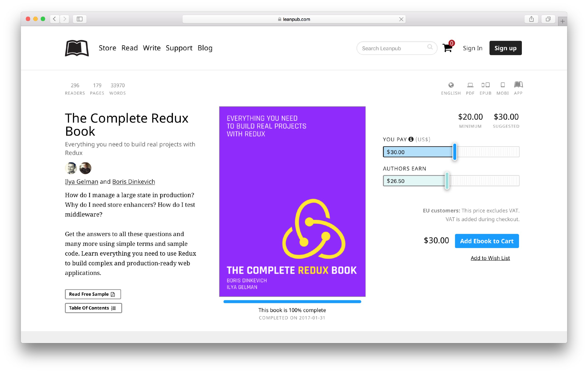The height and width of the screenshot is (373, 588).
Task: Click Sign In
Action: [x=472, y=48]
